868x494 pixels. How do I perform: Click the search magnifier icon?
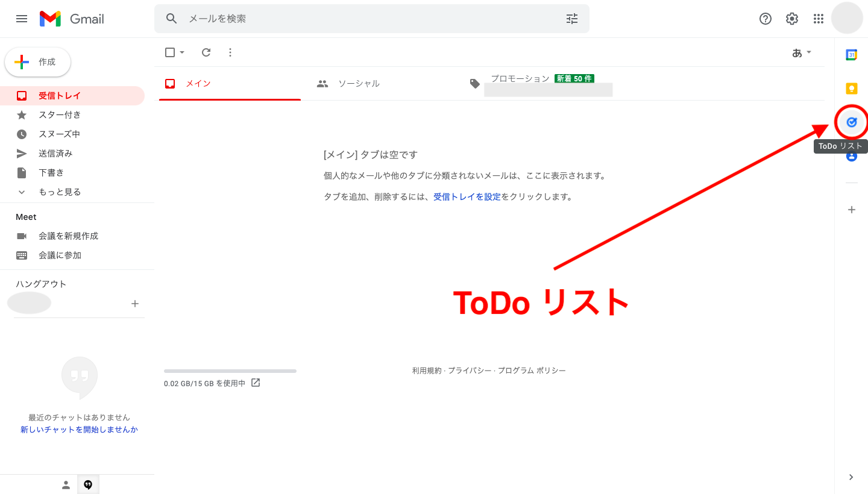click(172, 19)
